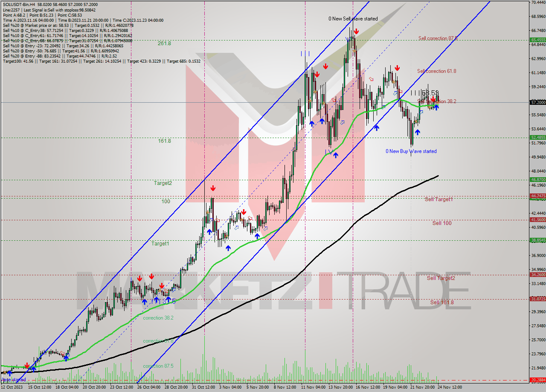The image size is (546, 392).
Task: Click the '3 Nov 04:00' time axis label
Action: [229, 387]
